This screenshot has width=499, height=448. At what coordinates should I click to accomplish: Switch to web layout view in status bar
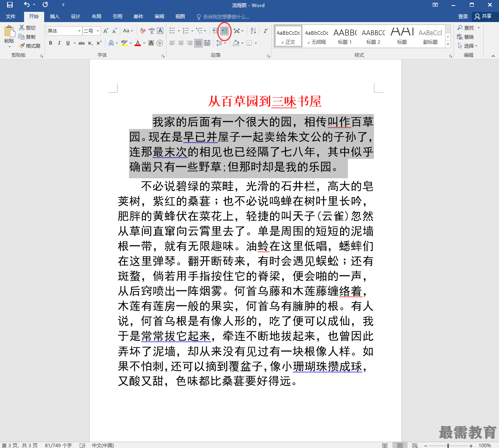(415, 445)
